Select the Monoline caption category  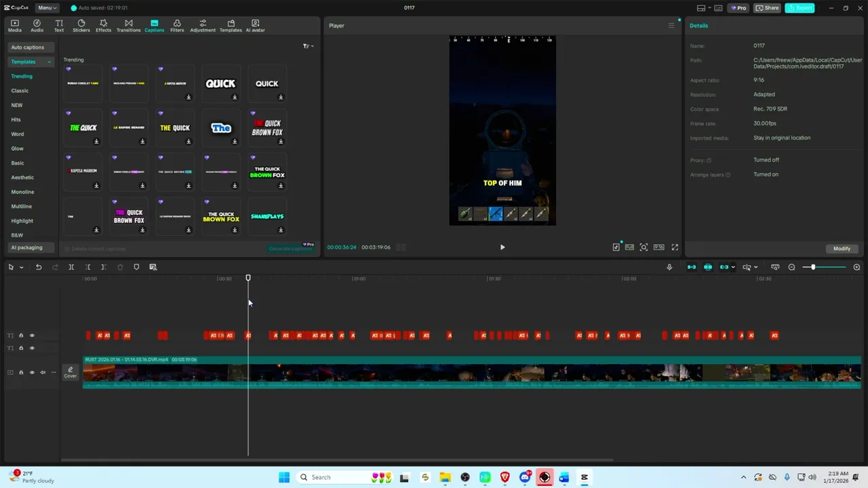(22, 192)
